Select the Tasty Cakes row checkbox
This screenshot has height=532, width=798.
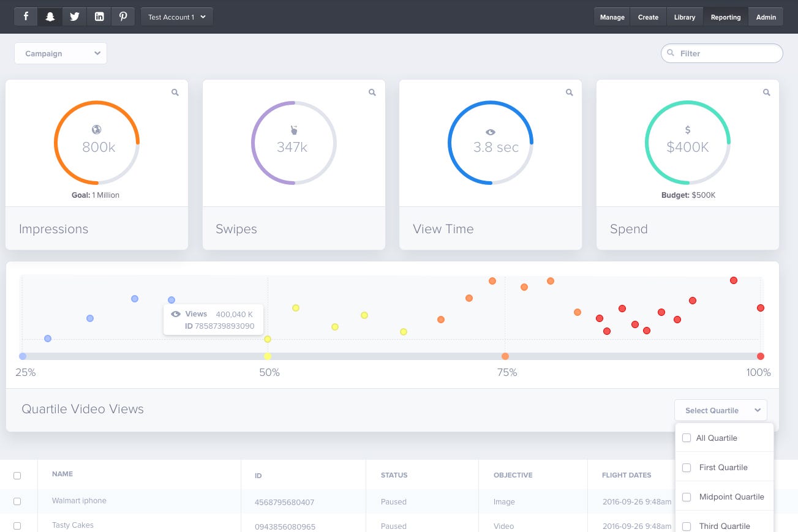tap(17, 526)
